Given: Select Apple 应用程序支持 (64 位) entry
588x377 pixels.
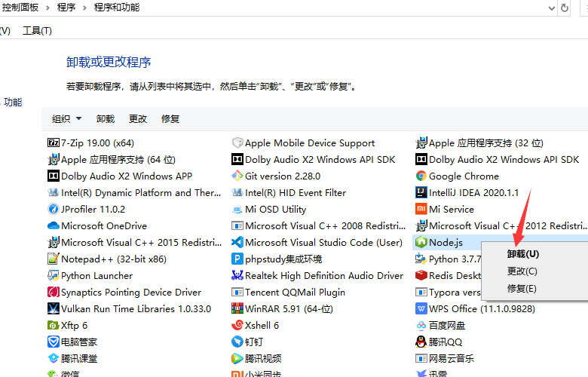Looking at the screenshot, I should 112,160.
